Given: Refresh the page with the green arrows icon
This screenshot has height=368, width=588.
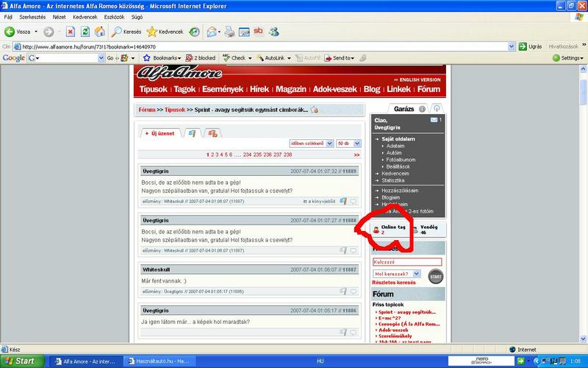Looking at the screenshot, I should point(85,32).
